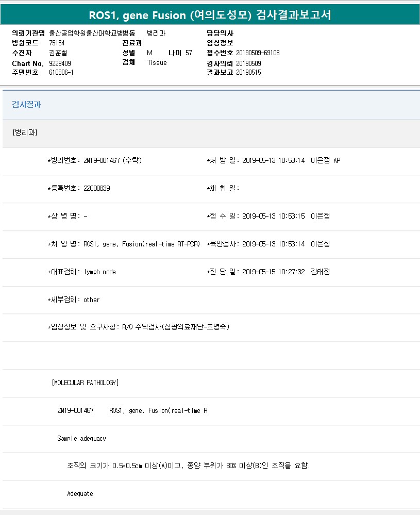This screenshot has height=515, width=420.
Task: Select resident number 610806-1
Action: (x=61, y=72)
